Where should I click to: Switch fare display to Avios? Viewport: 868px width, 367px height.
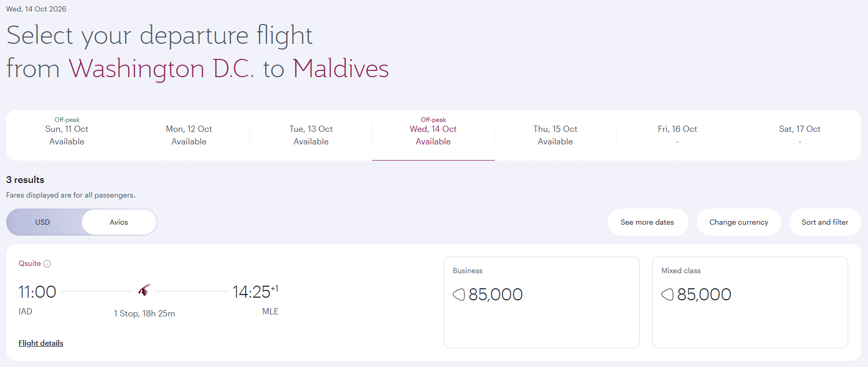coord(119,222)
